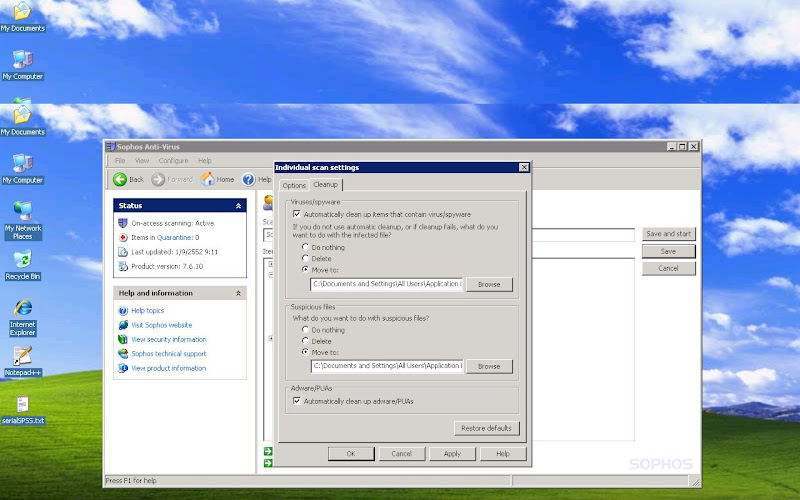
Task: Select the Internet Explorer desktop icon
Action: pos(22,317)
